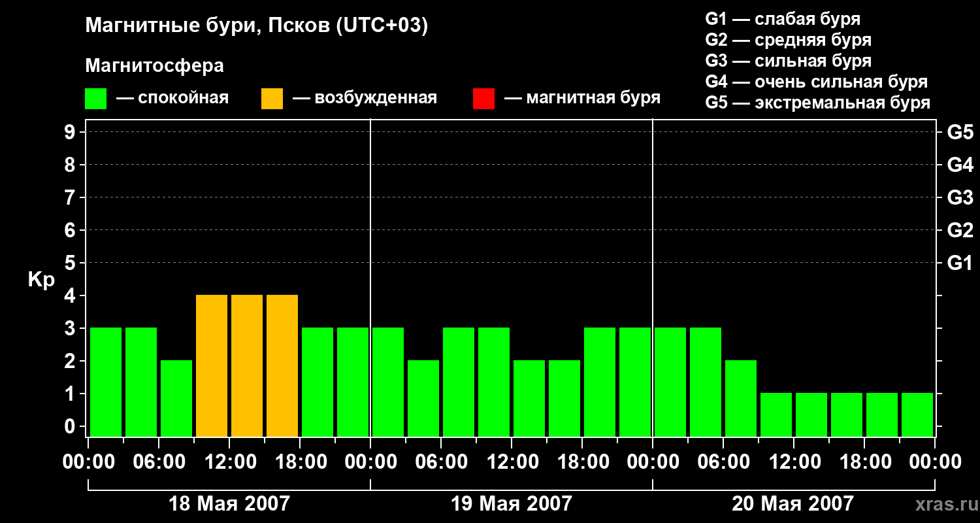
Task: Click the green 'спокойная' legend swatch
Action: [x=95, y=99]
